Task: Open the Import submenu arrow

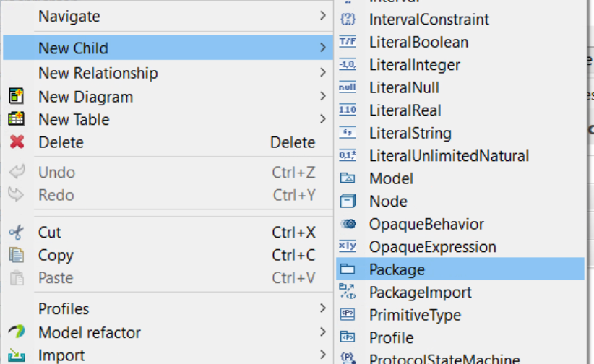Action: 322,355
